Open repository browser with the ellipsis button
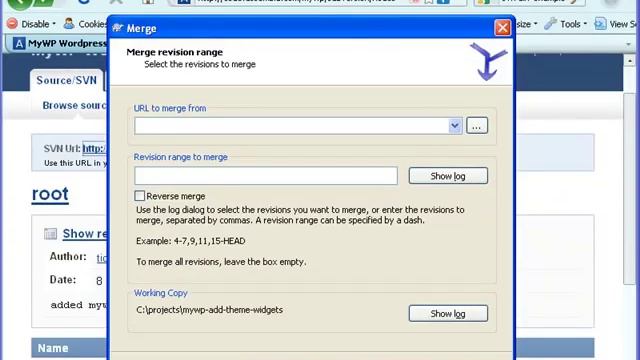640x360 pixels. point(477,126)
